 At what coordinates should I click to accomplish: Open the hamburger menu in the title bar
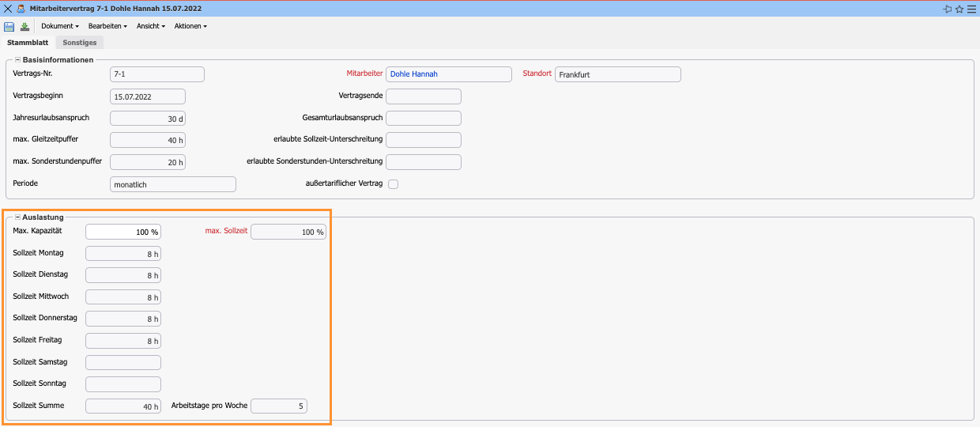(x=971, y=9)
